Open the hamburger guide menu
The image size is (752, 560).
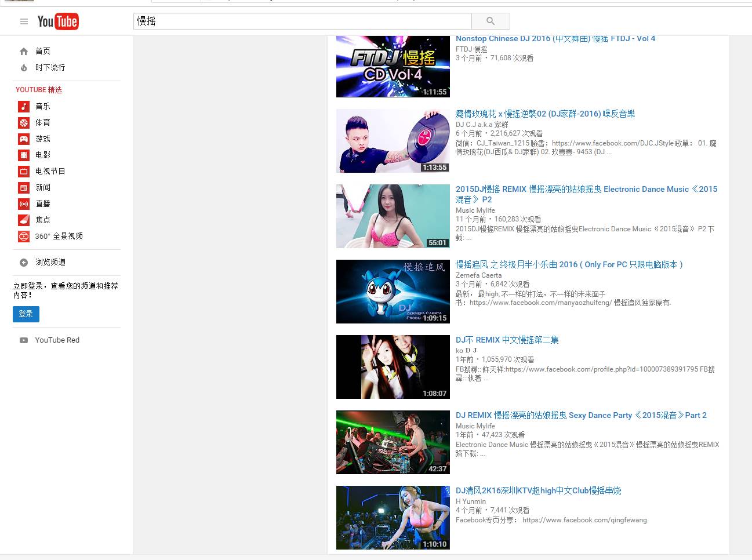coord(24,21)
